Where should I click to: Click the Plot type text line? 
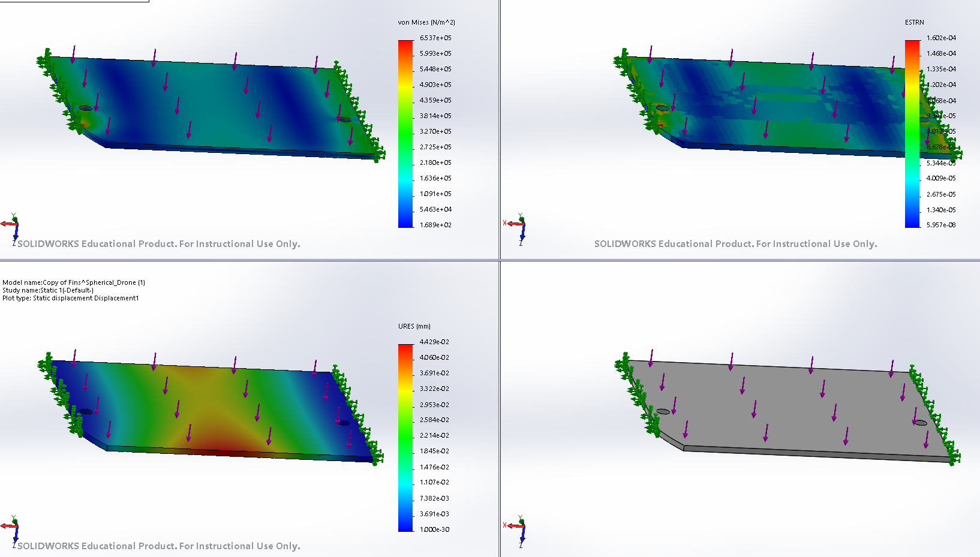[70, 298]
